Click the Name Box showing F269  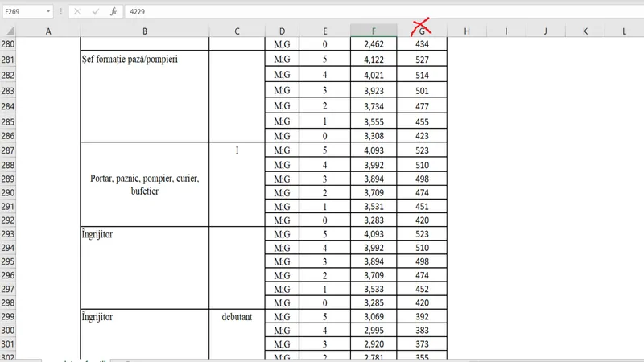coord(23,12)
